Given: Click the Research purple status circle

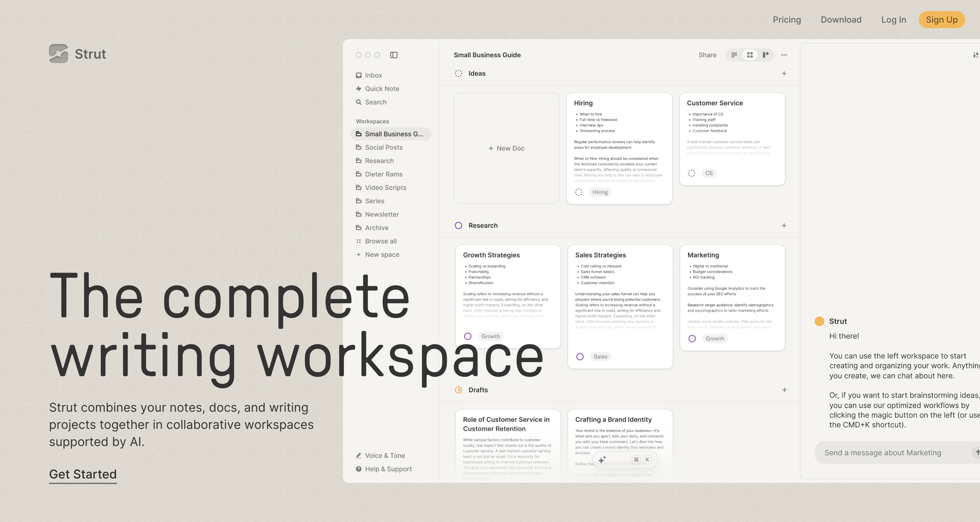Looking at the screenshot, I should pyautogui.click(x=458, y=225).
